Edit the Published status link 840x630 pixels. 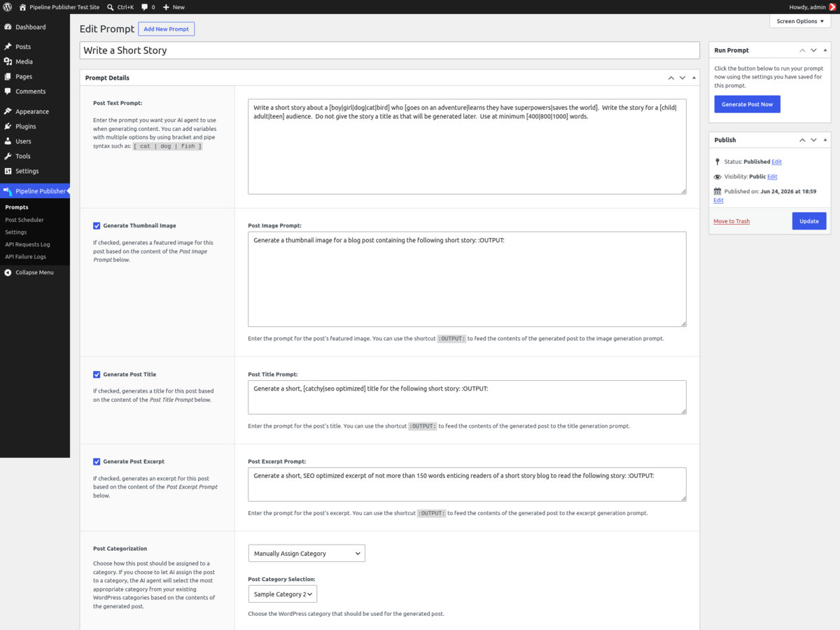coord(776,162)
